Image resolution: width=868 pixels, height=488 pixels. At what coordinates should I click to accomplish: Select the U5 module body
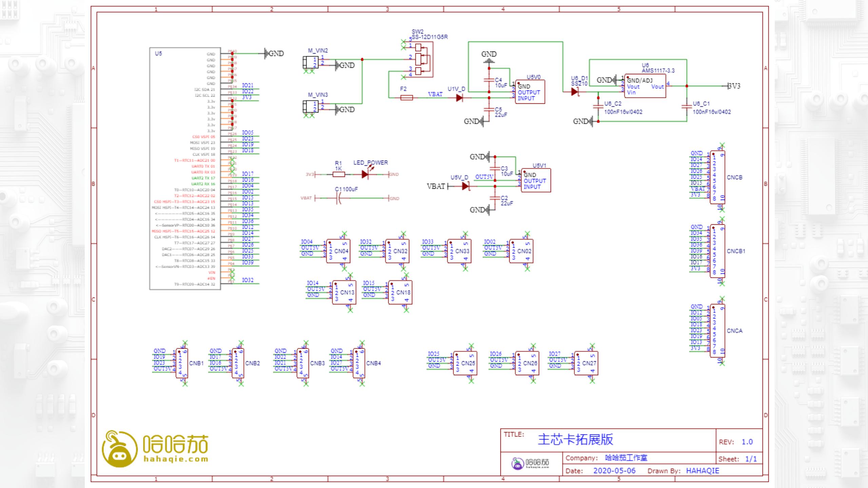(x=185, y=169)
